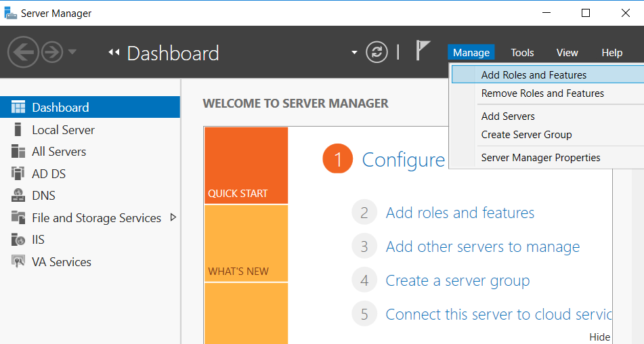Image resolution: width=644 pixels, height=344 pixels.
Task: Click the double-arrow breadcrumb before Dashboard
Action: [114, 52]
